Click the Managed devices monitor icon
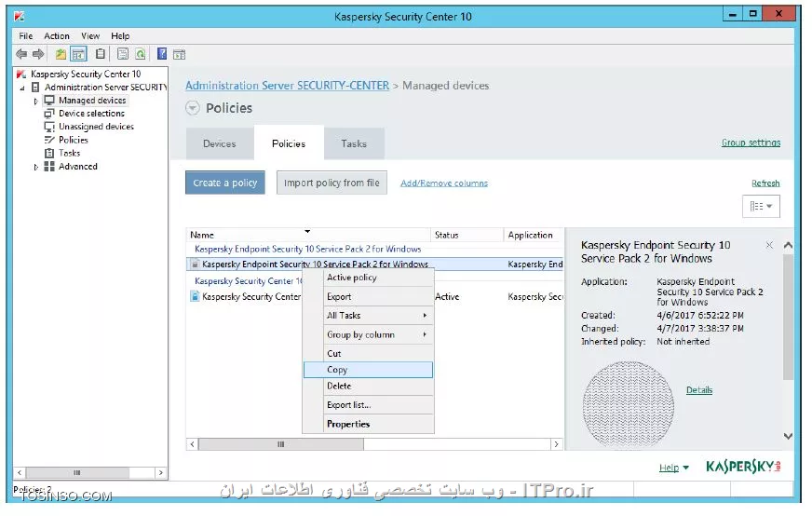This screenshot has width=812, height=516. 49,100
